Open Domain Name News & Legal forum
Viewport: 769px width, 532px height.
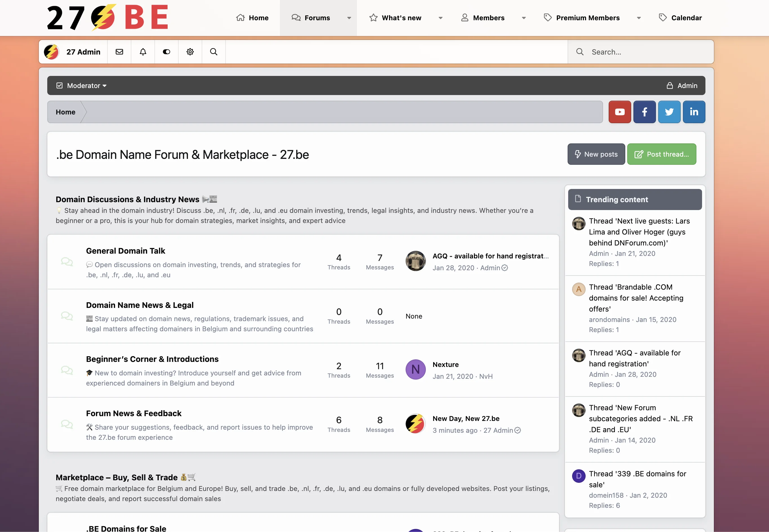point(140,305)
